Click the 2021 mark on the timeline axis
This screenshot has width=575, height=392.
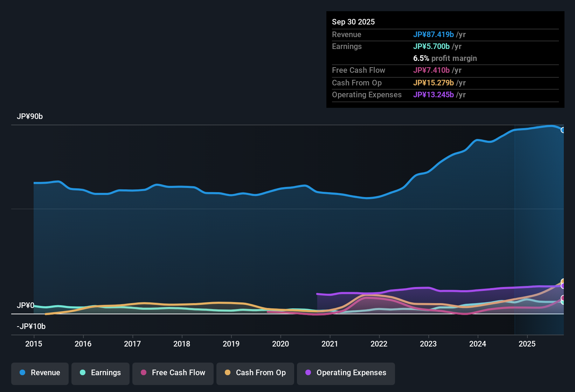(330, 344)
